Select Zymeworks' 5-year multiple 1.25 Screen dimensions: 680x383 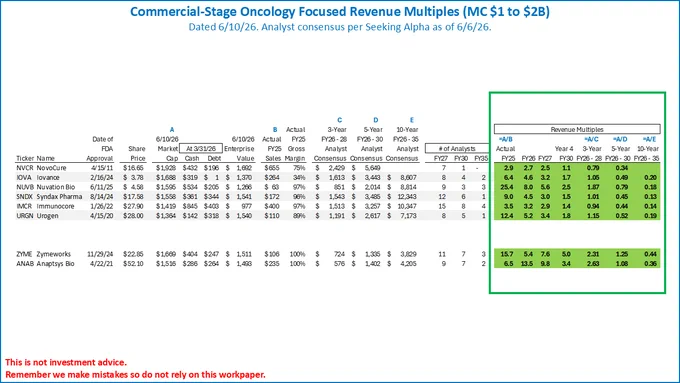click(x=621, y=254)
